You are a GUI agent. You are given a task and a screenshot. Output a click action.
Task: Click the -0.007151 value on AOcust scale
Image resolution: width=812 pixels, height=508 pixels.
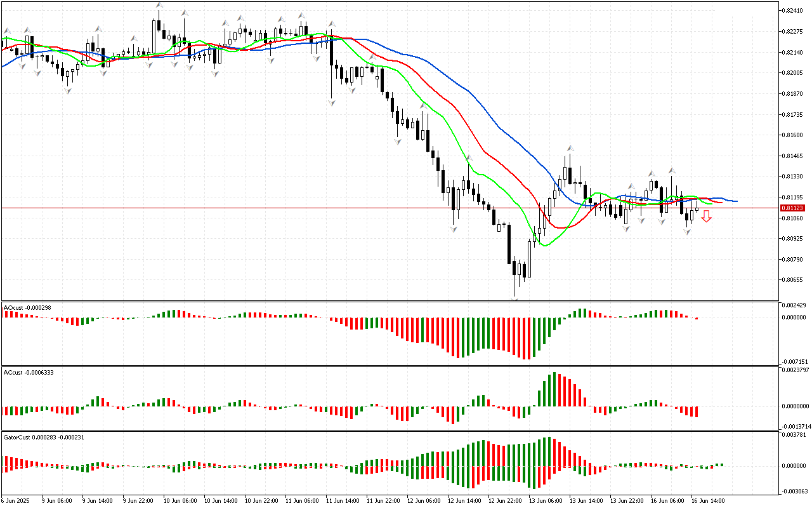[794, 361]
